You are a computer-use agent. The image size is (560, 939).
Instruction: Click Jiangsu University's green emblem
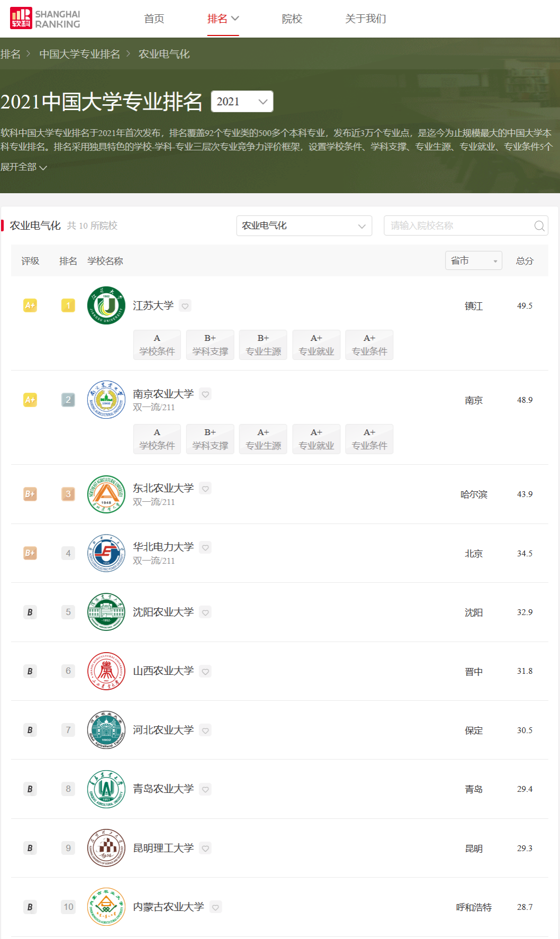[106, 305]
